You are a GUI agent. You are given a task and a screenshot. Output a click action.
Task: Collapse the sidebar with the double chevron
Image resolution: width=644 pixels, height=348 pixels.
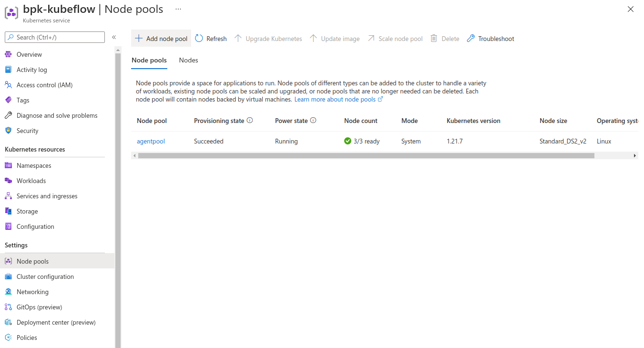[114, 37]
